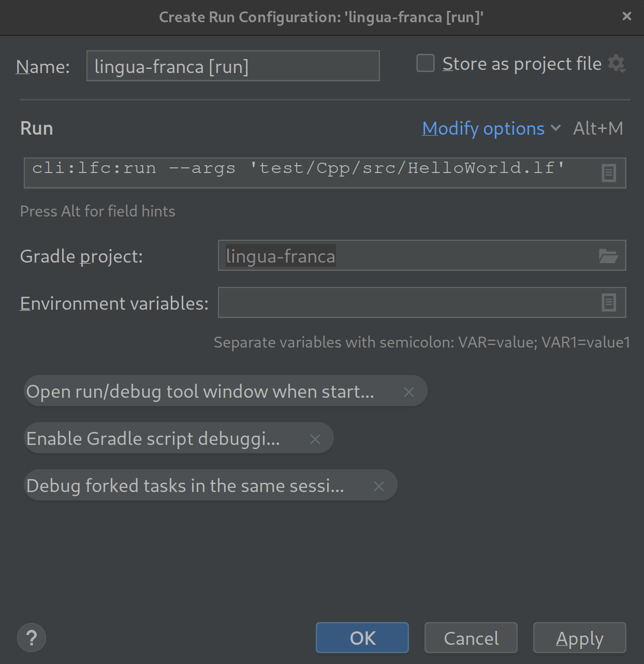Click into the Name text field

(233, 66)
